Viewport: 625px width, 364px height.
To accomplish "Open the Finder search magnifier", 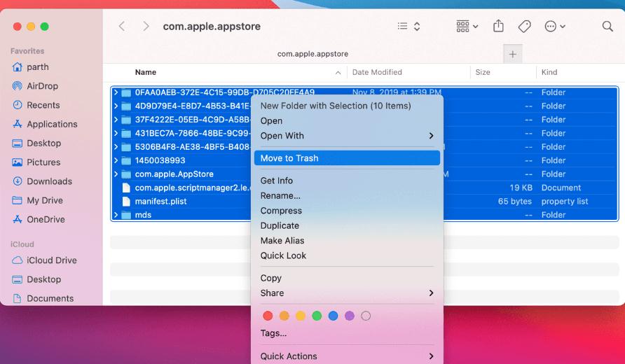I will (607, 26).
